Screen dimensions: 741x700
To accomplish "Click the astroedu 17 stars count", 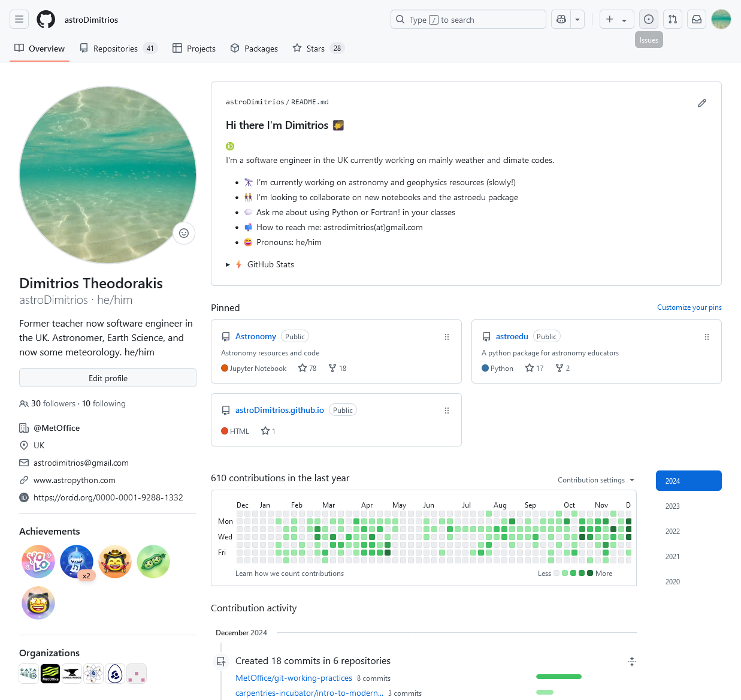I will 534,369.
